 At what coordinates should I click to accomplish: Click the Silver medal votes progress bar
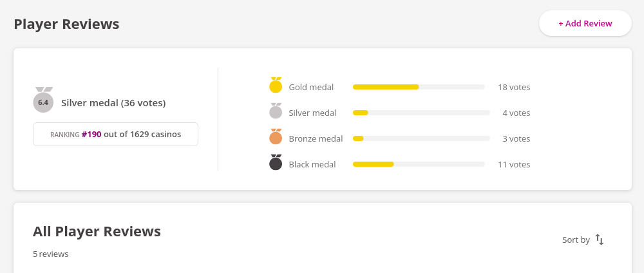[x=419, y=113]
